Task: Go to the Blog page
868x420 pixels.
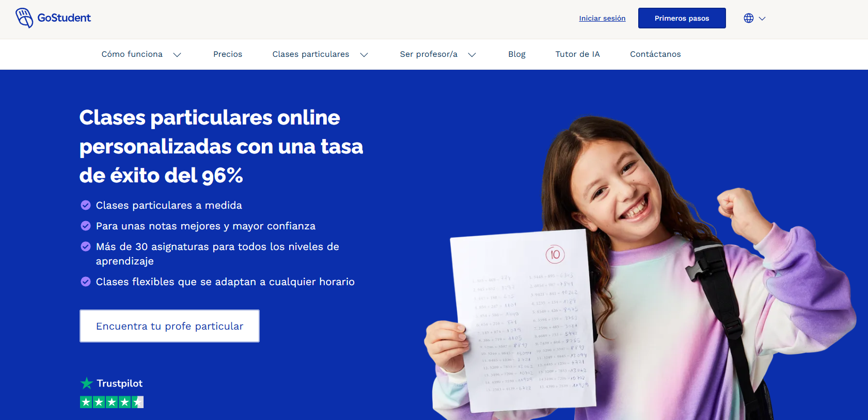Action: (516, 54)
